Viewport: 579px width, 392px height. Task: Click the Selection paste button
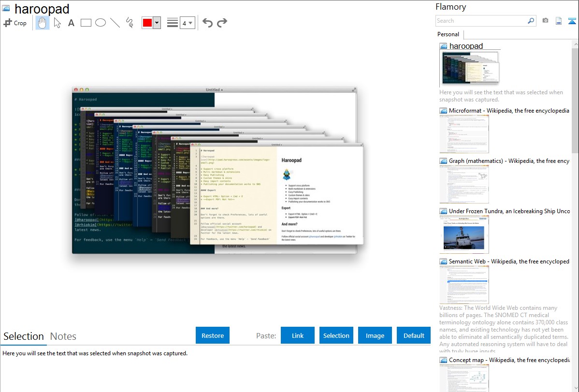point(336,335)
